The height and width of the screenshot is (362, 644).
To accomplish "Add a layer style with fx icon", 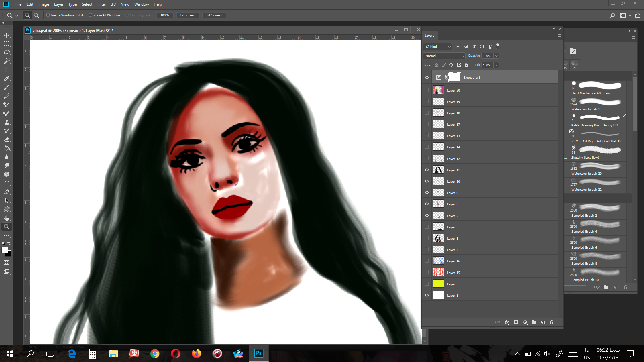I will pyautogui.click(x=507, y=322).
